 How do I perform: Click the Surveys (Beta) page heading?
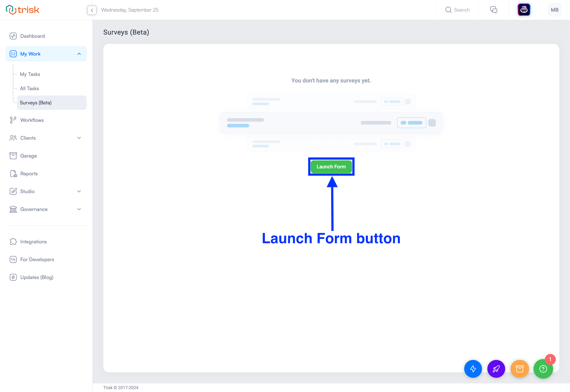pyautogui.click(x=126, y=32)
